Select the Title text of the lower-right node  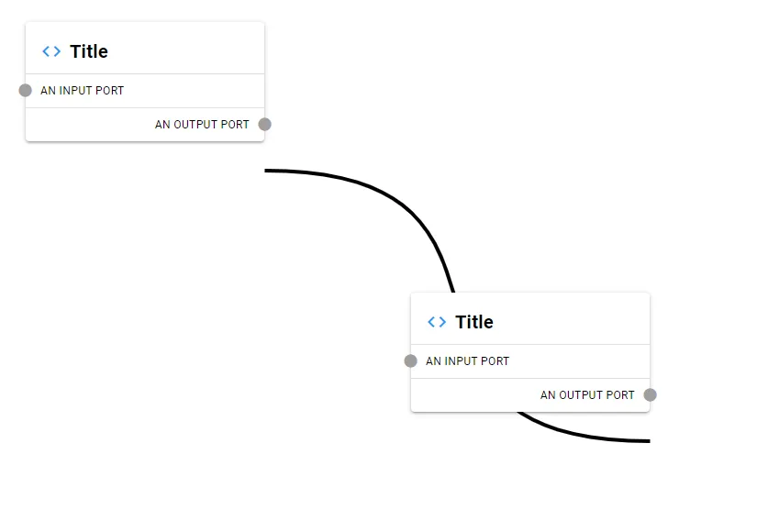[x=474, y=322]
